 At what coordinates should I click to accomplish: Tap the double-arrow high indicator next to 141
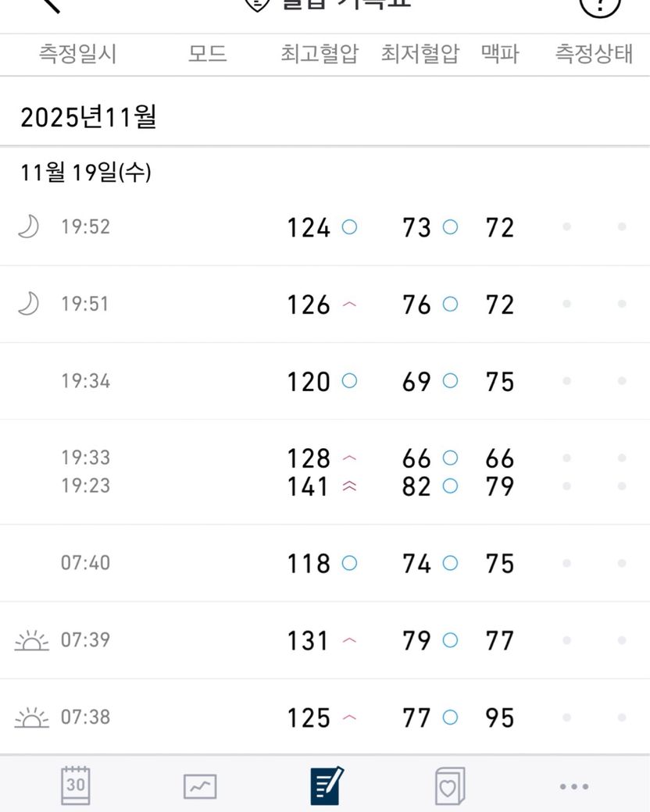[349, 486]
